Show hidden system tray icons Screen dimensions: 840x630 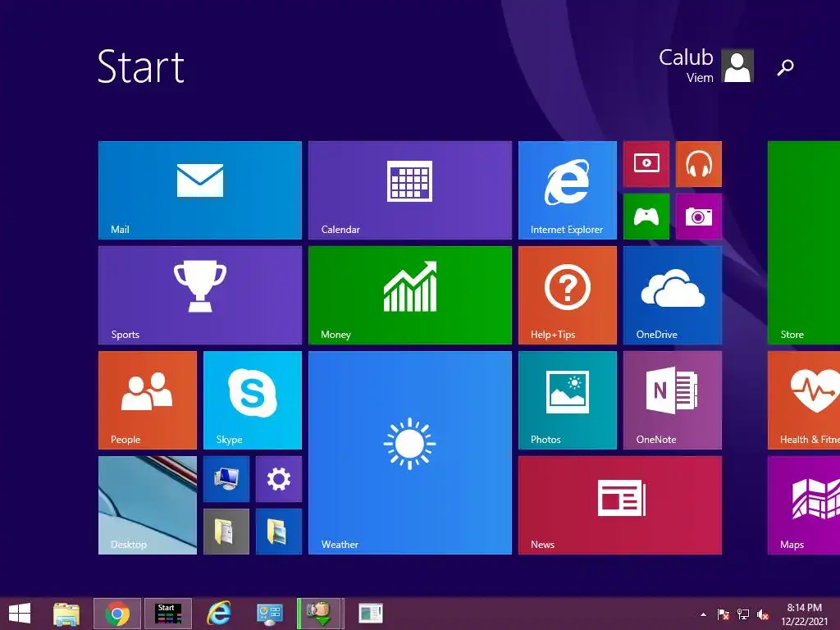click(703, 614)
